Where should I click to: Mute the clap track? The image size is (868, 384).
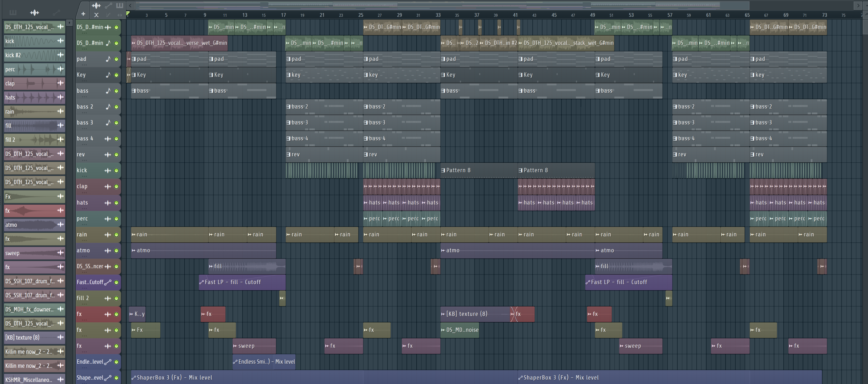point(117,186)
